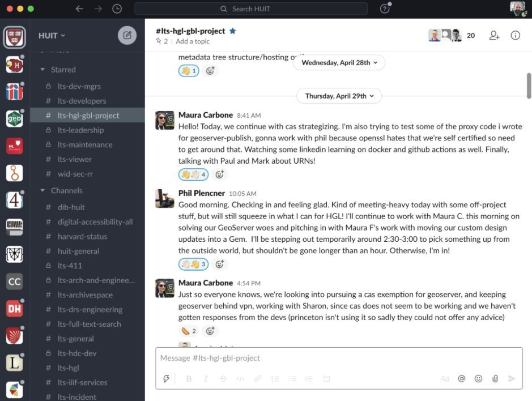Open user profile avatar in top right
532x401 pixels.
click(x=518, y=8)
